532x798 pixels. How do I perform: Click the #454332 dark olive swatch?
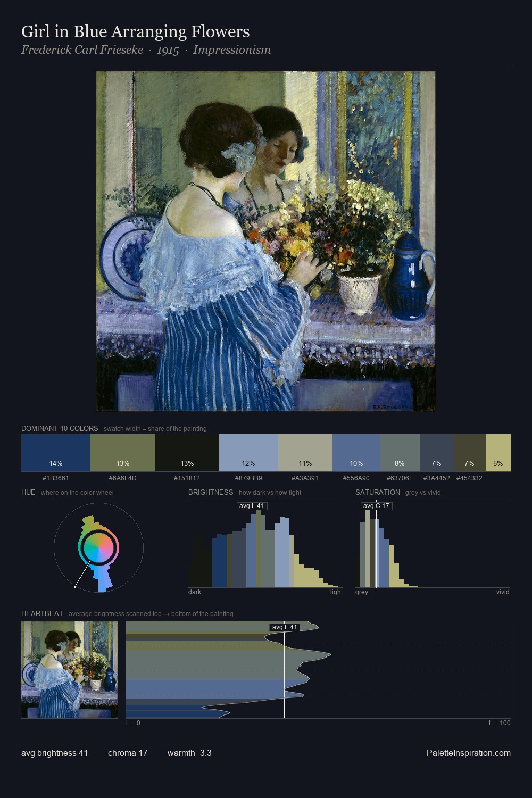pyautogui.click(x=469, y=453)
